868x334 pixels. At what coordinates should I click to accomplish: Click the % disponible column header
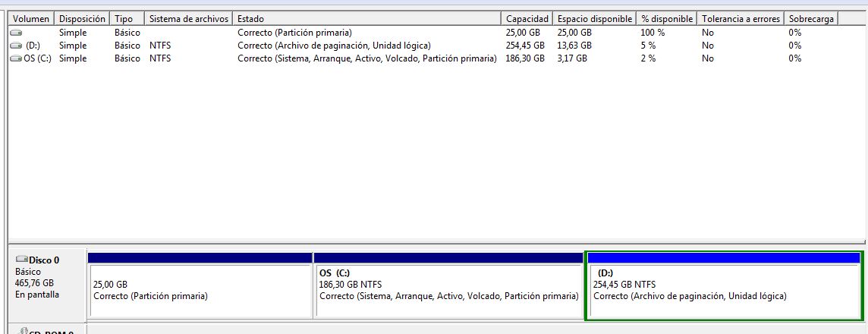(x=666, y=18)
